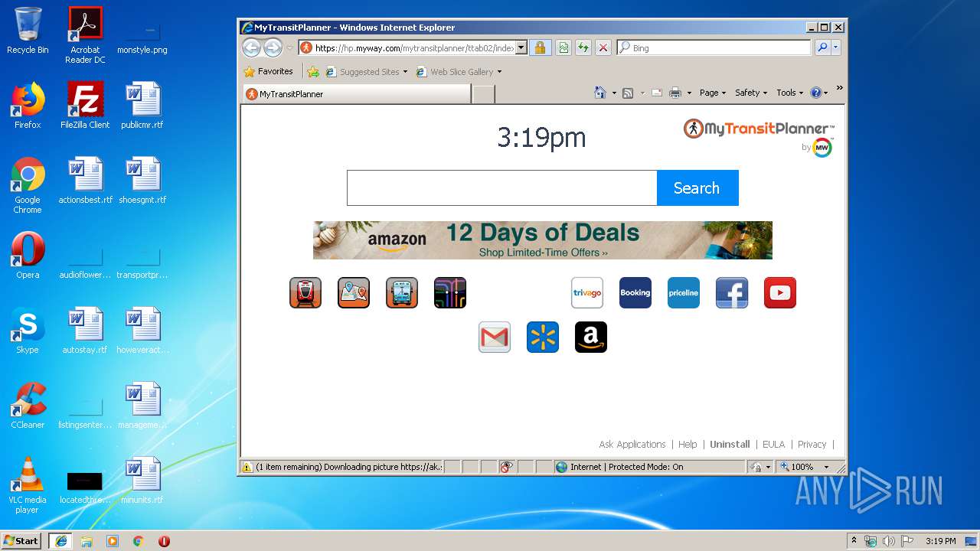Click Internet Explorer in the taskbar

click(x=60, y=540)
